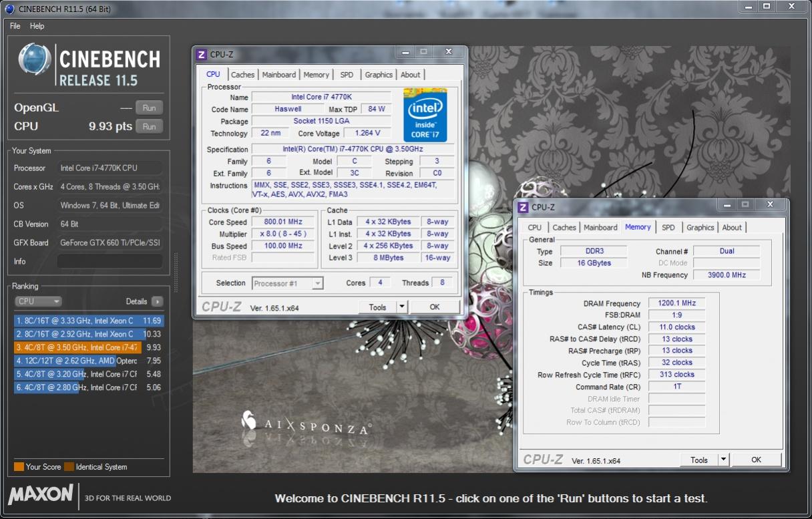Expand Tools dropdown arrow in CPU-Z memory window
812x519 pixels.
[x=724, y=460]
